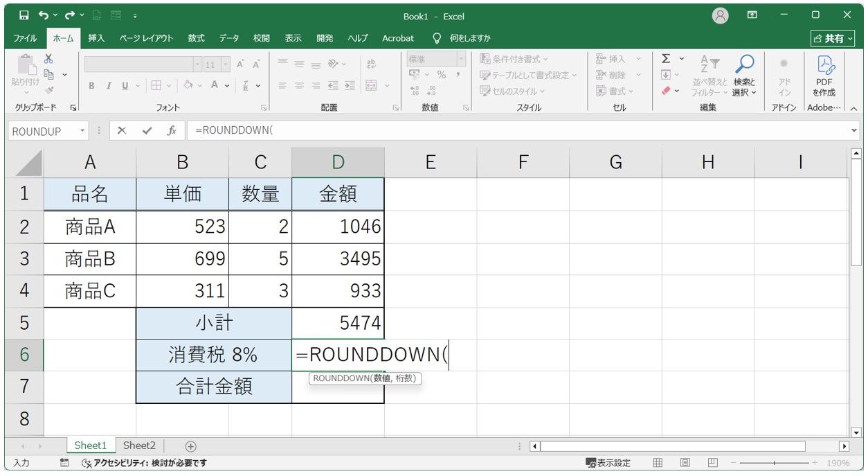This screenshot has height=476, width=868.
Task: Click the Paste (貼り付け) clipboard icon
Action: (x=26, y=66)
